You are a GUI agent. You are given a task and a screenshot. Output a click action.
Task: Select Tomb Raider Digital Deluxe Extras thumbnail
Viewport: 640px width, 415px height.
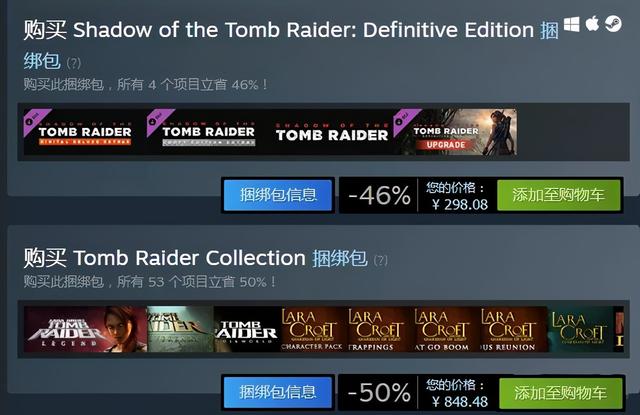85,132
